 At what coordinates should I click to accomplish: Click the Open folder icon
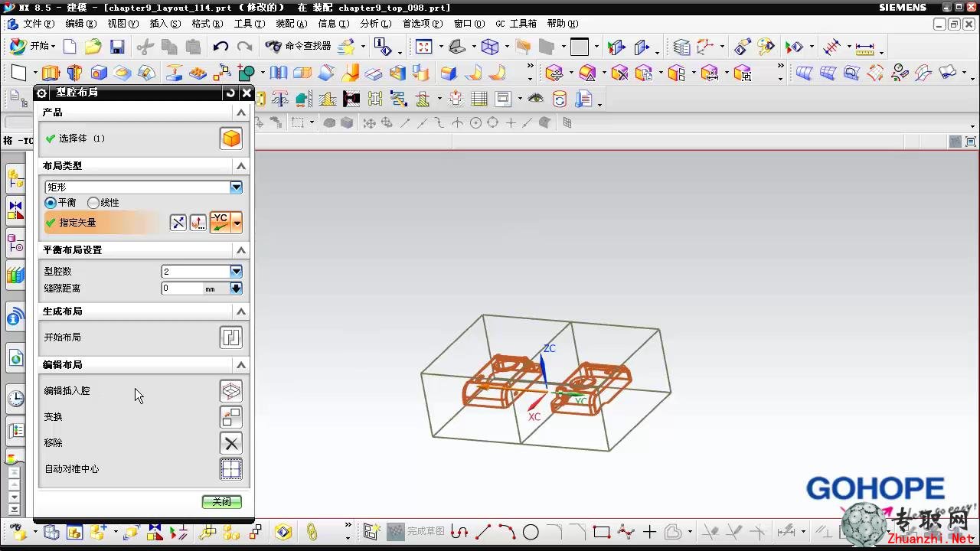pyautogui.click(x=93, y=47)
